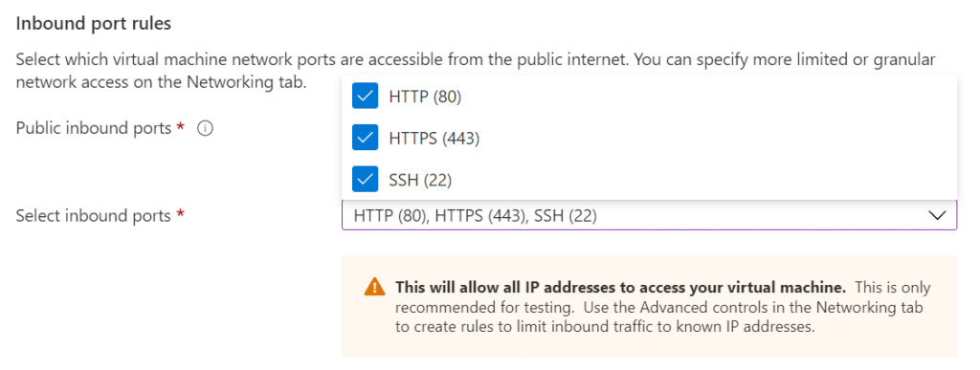Click the bold warning about all IP addresses
The image size is (980, 370).
coord(620,288)
